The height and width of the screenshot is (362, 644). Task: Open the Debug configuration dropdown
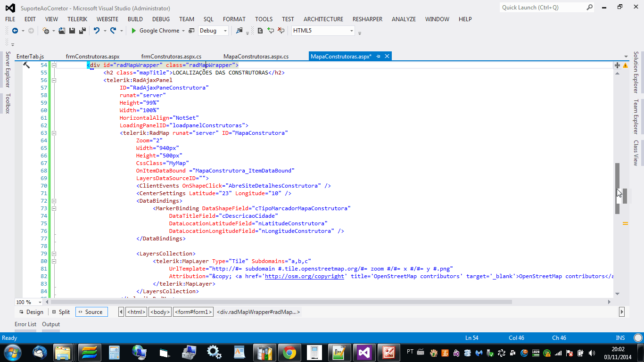click(225, 31)
